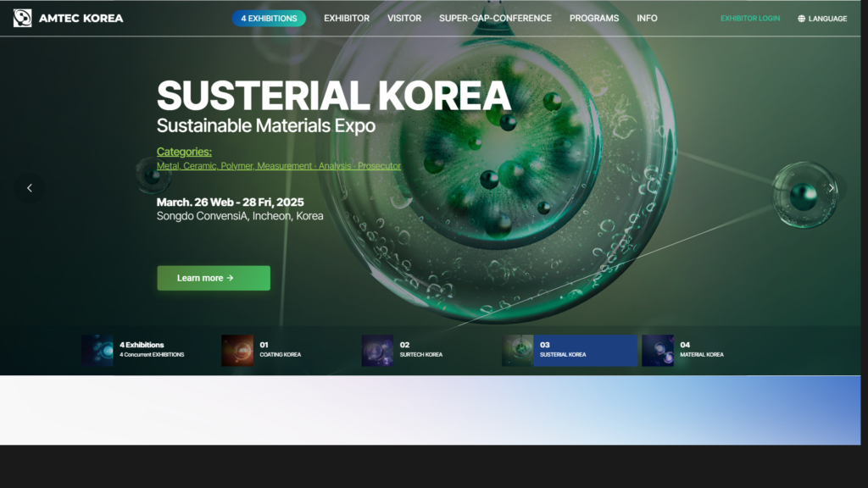This screenshot has width=868, height=488.
Task: Click the COATING KOREA orange thumbnail
Action: click(x=237, y=350)
